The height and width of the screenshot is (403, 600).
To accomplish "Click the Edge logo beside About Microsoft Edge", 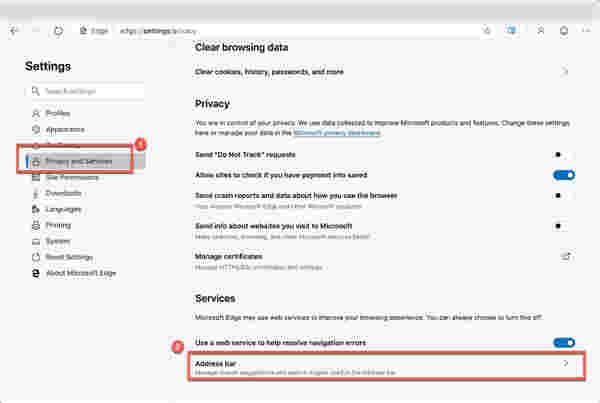I will click(37, 274).
